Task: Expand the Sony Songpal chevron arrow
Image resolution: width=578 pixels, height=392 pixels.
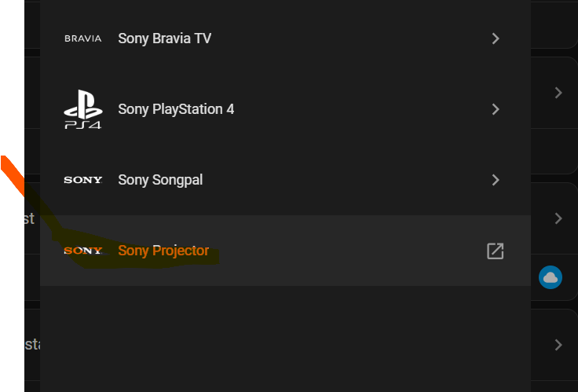Action: point(495,180)
